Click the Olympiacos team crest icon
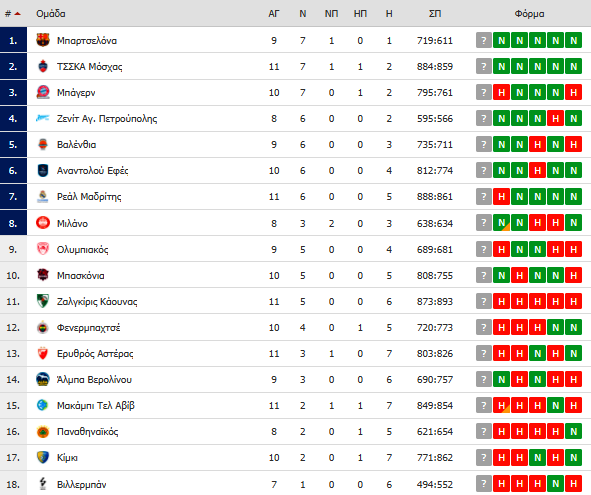The image size is (591, 495). coord(43,249)
